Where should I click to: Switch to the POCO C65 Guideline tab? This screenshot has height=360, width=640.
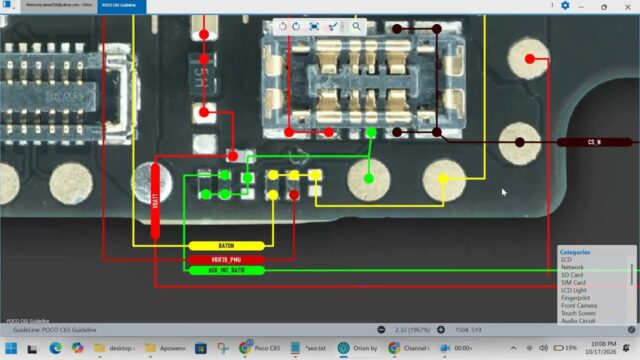point(122,5)
